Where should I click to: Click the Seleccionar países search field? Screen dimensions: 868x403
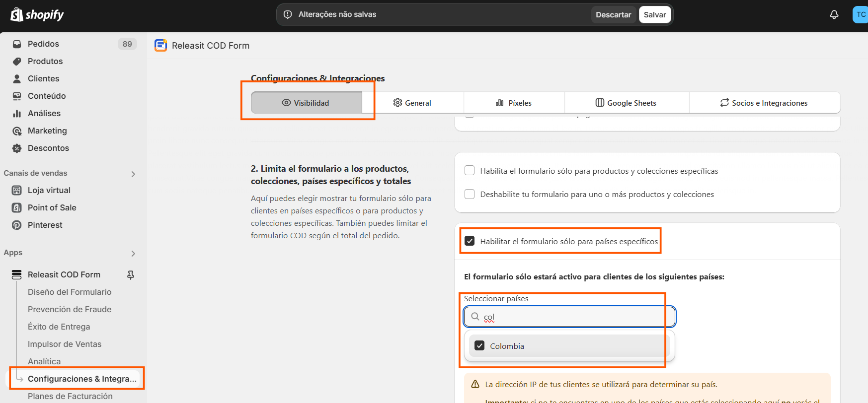click(569, 317)
